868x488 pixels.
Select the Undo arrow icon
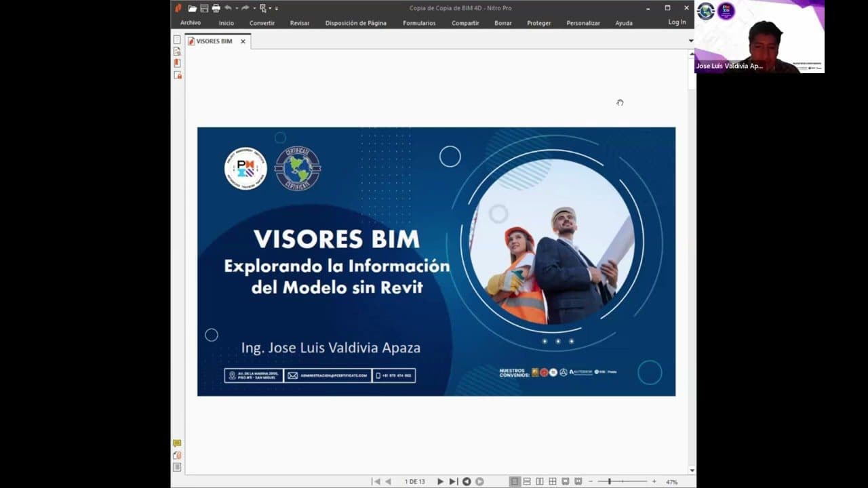point(229,8)
